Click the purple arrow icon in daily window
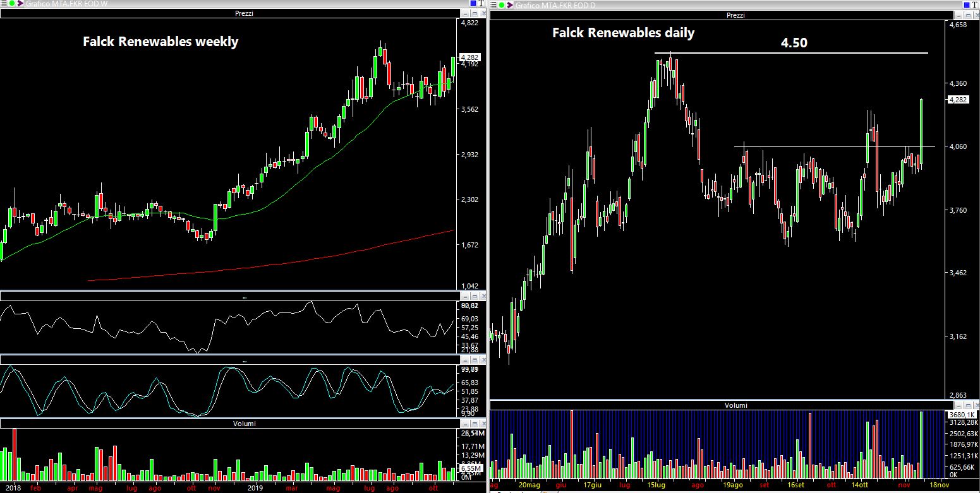Viewport: 980px width, 493px height. tap(511, 5)
